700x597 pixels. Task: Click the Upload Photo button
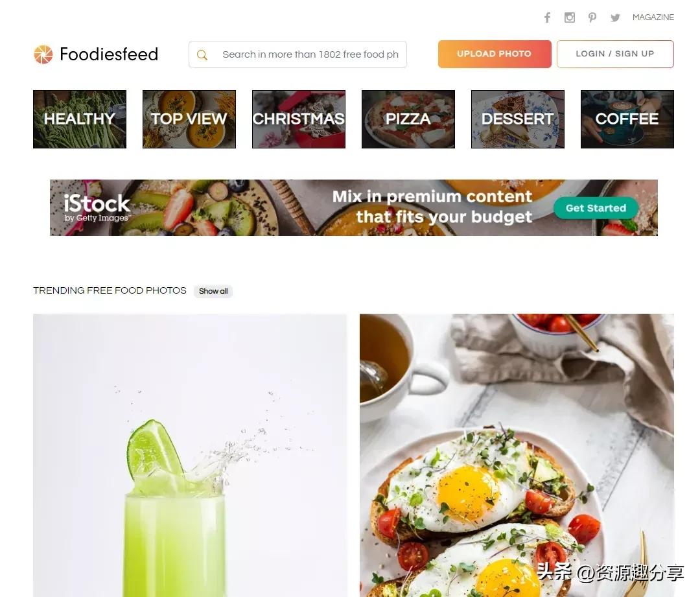pyautogui.click(x=495, y=54)
